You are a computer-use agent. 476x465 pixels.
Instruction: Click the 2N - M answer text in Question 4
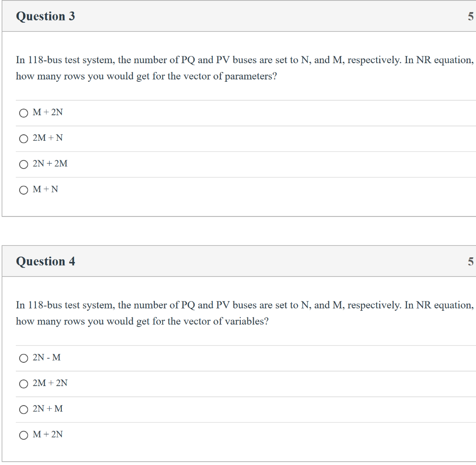click(46, 358)
